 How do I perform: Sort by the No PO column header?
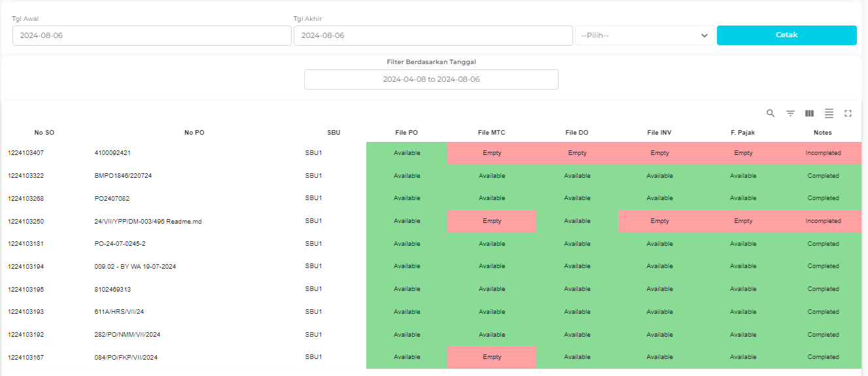pos(194,133)
